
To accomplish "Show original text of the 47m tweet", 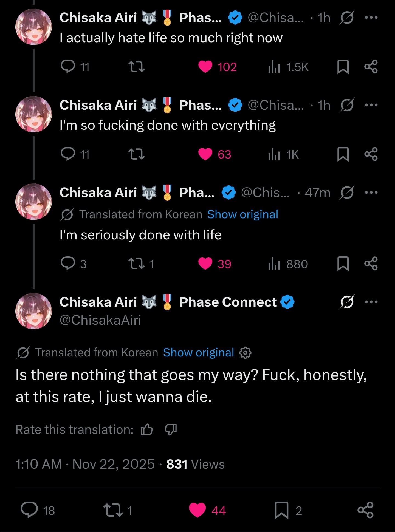I will (x=242, y=214).
